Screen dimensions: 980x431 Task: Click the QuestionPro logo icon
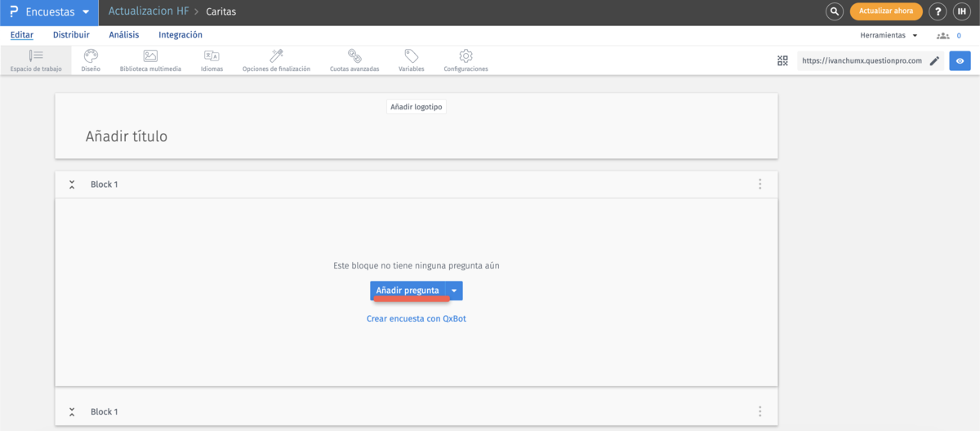(13, 12)
